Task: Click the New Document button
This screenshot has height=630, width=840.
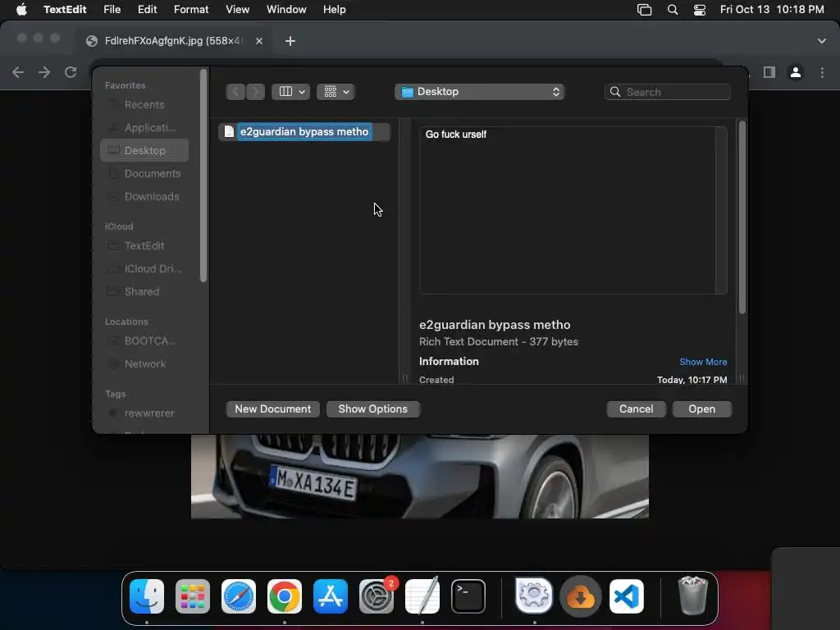Action: click(x=272, y=409)
